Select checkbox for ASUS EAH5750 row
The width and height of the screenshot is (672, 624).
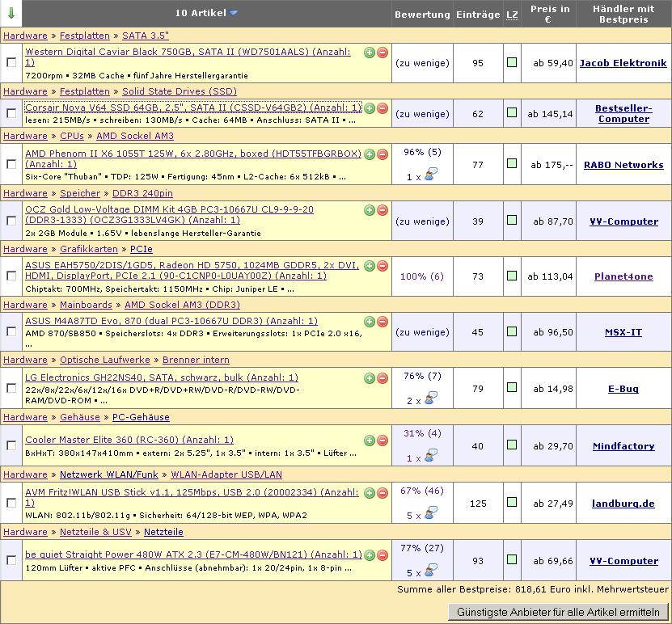(11, 276)
